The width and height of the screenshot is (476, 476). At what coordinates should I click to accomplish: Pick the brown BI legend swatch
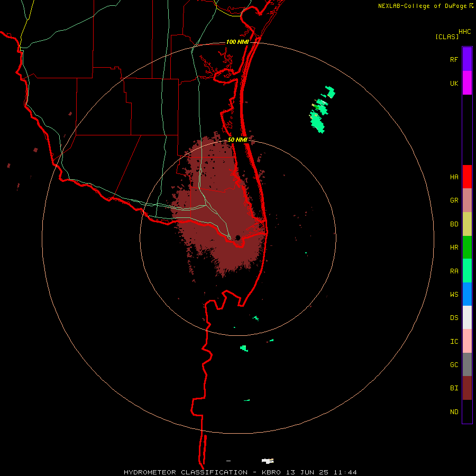point(467,388)
